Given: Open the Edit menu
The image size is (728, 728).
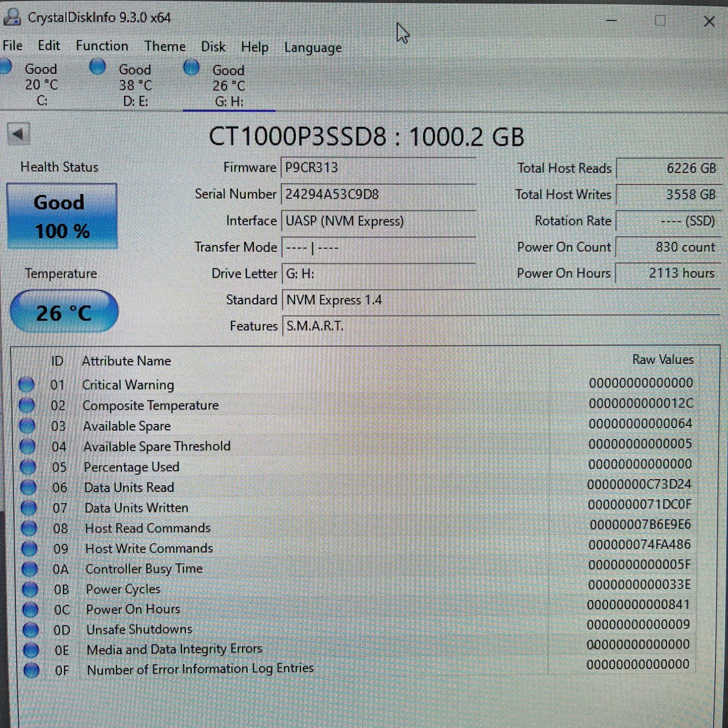Looking at the screenshot, I should tap(49, 46).
